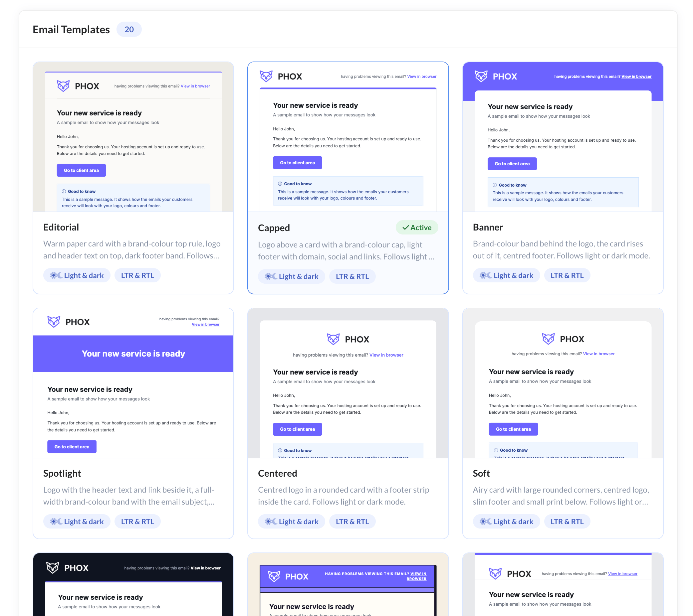The width and height of the screenshot is (693, 616).
Task: Click the LTR & RTL tag on Soft card
Action: point(567,522)
